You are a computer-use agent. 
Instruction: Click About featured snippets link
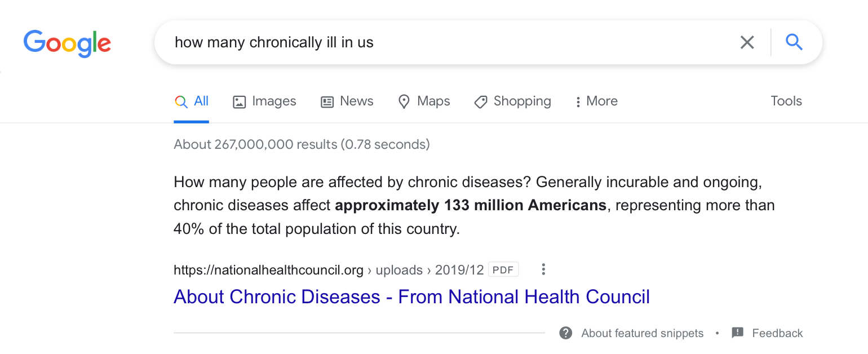click(642, 333)
